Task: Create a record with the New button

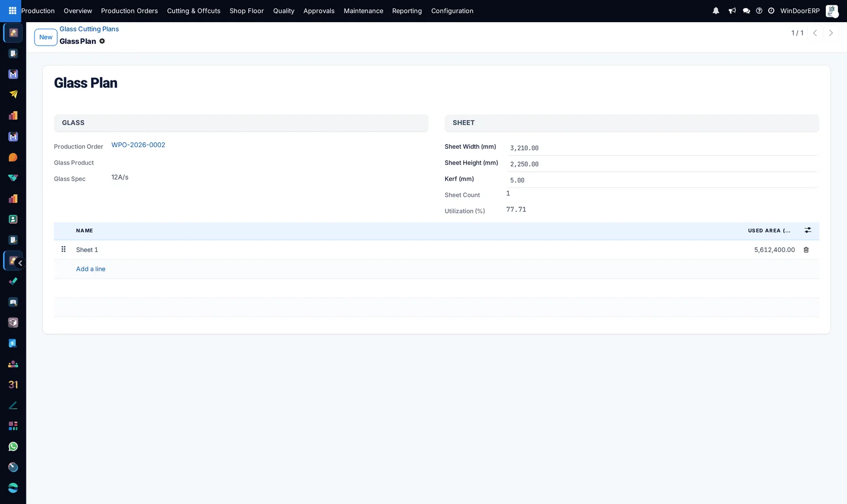Action: click(x=46, y=37)
